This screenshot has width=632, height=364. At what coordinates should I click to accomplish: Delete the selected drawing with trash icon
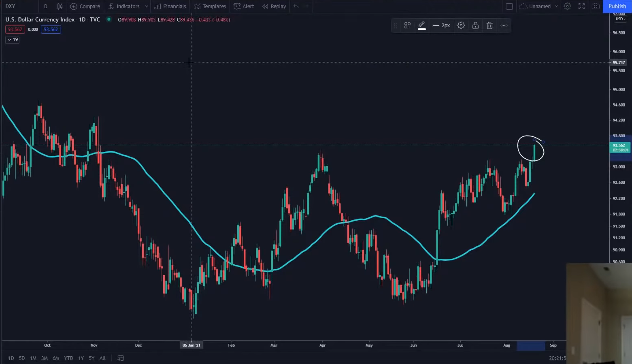point(489,26)
